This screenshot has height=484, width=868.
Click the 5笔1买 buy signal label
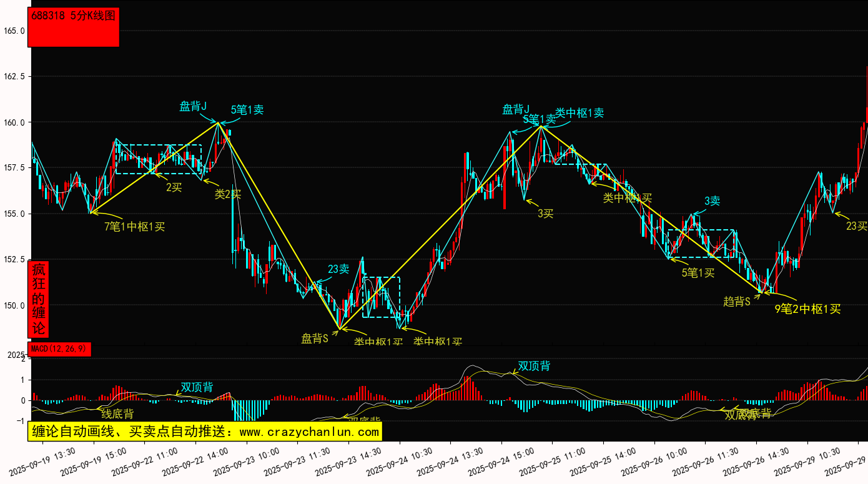(x=698, y=272)
